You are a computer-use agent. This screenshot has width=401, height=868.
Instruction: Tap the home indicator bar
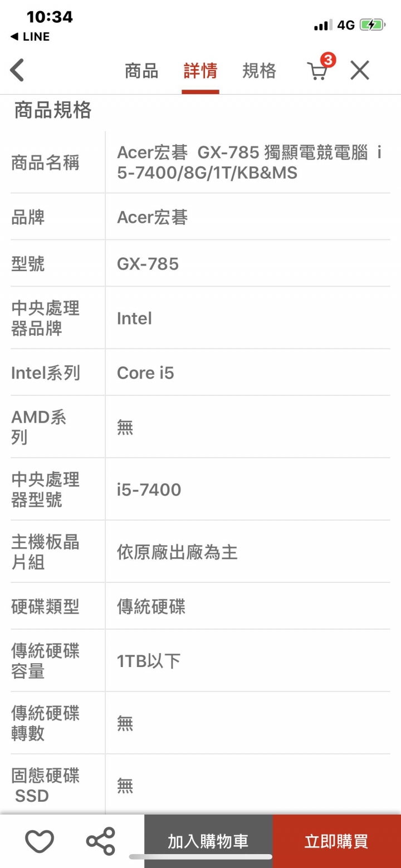200,857
